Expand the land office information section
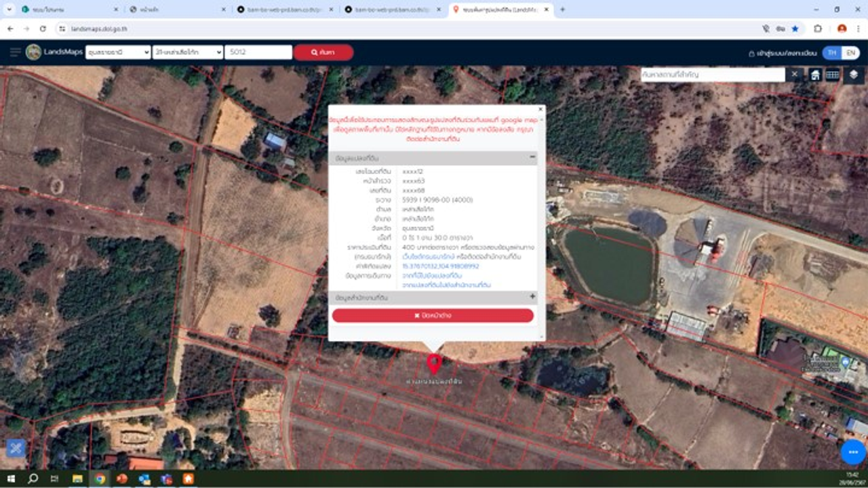 [533, 297]
